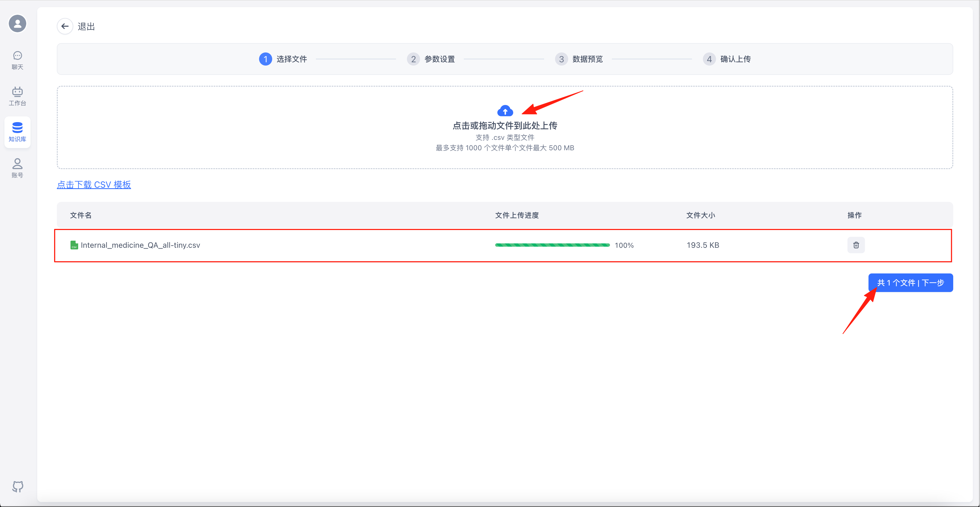Open the 工作台 workbench section

coord(17,96)
